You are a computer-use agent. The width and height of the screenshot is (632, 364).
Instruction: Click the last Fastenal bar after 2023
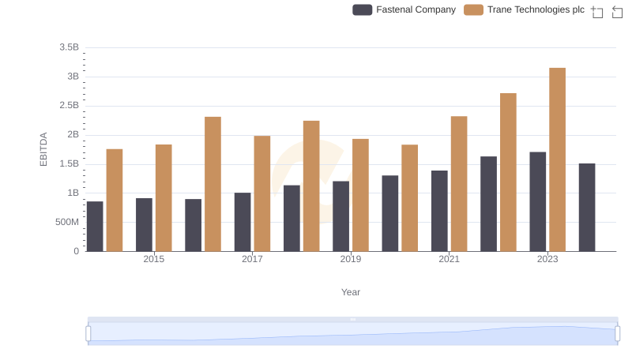coord(587,207)
